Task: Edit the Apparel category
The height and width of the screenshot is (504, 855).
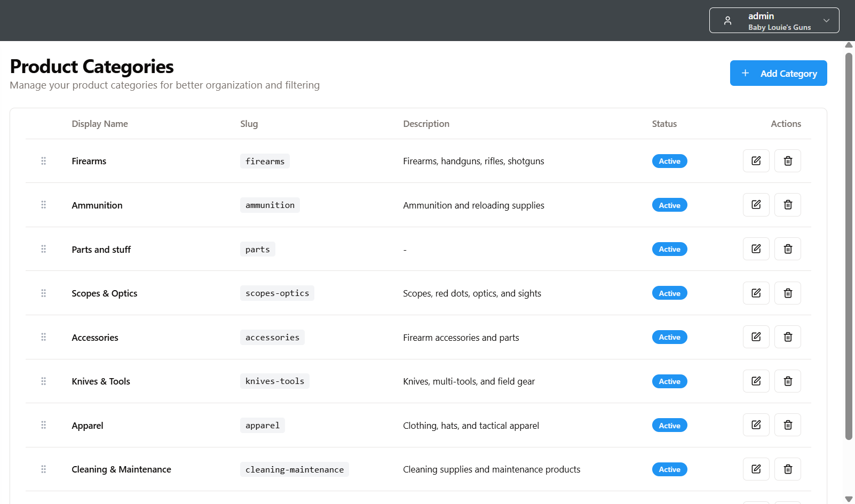Action: [756, 425]
